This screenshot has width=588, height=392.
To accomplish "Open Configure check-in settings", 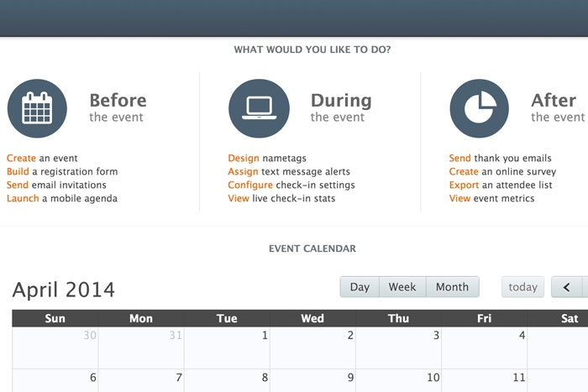I will [250, 186].
